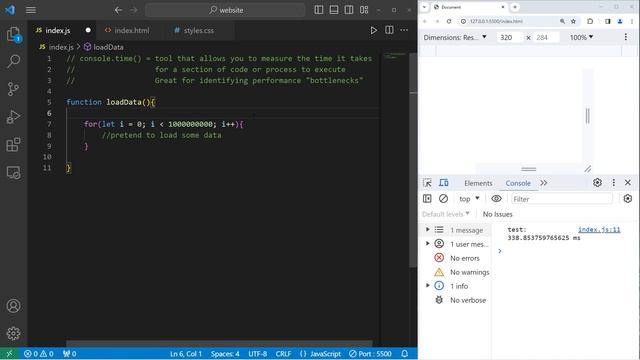The width and height of the screenshot is (640, 360).
Task: Open index.js:11 source link
Action: point(599,230)
